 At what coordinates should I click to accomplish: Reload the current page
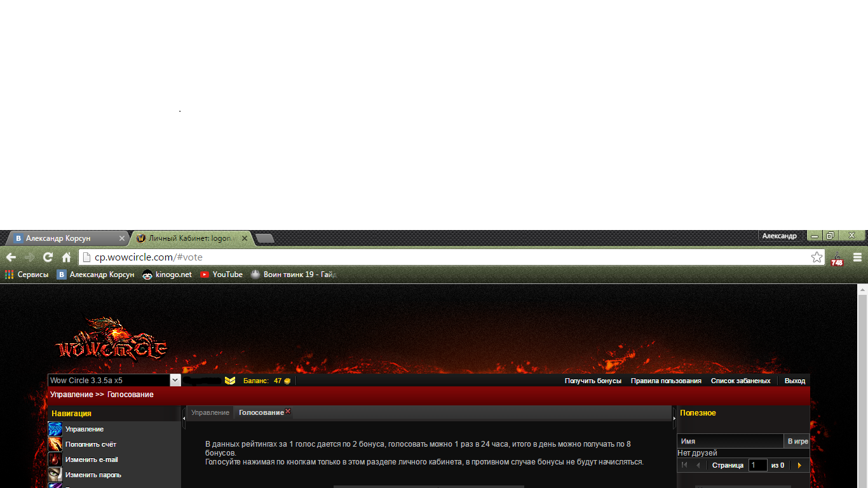coord(48,257)
